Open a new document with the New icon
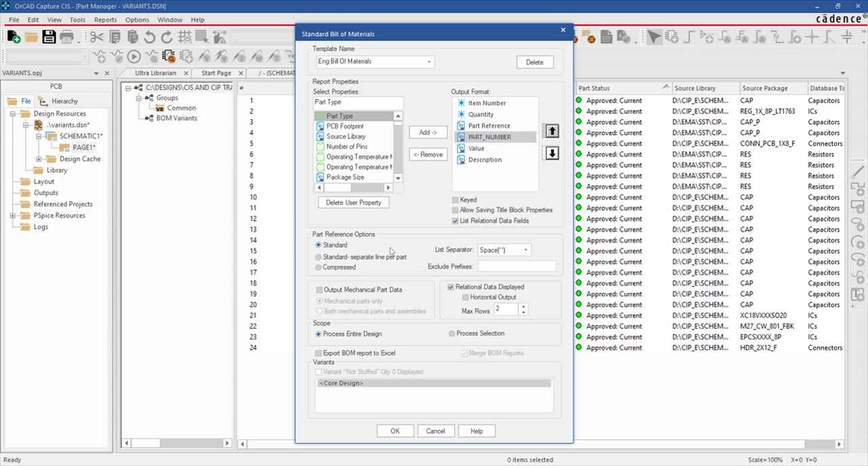The width and height of the screenshot is (868, 466). click(12, 37)
